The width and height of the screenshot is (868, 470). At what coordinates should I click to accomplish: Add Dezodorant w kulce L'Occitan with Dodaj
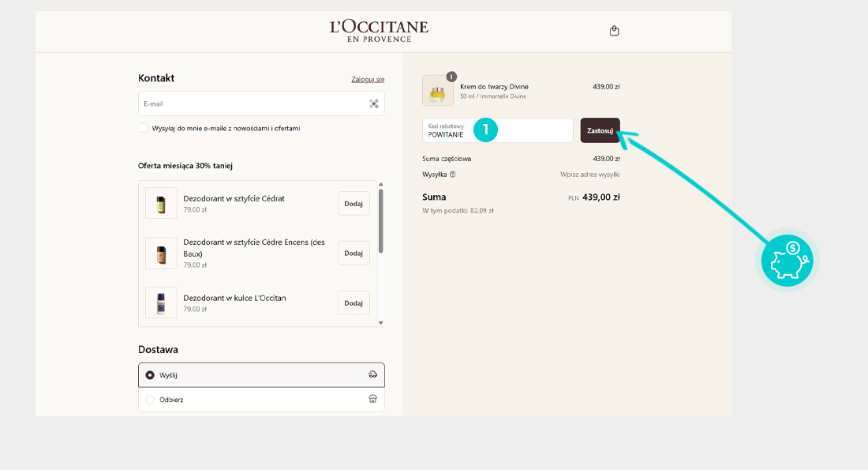pyautogui.click(x=354, y=303)
